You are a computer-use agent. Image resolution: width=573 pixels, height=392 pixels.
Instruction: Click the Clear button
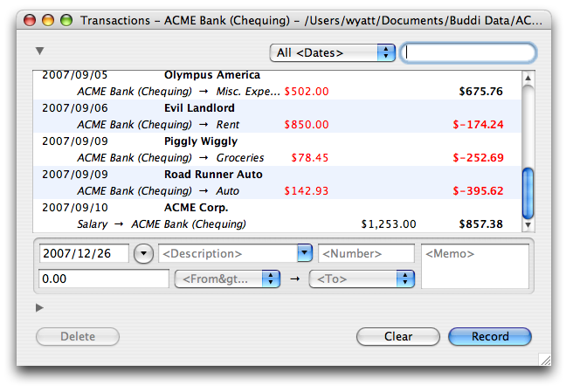coord(398,336)
